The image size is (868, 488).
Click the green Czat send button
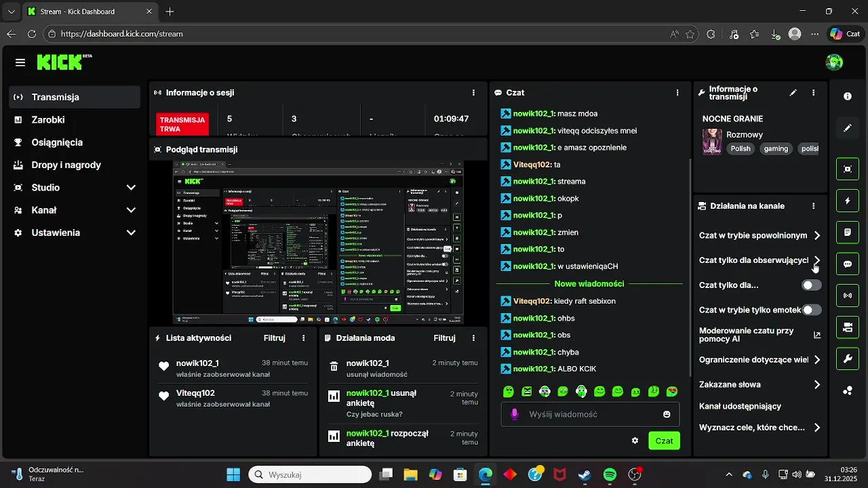point(664,441)
